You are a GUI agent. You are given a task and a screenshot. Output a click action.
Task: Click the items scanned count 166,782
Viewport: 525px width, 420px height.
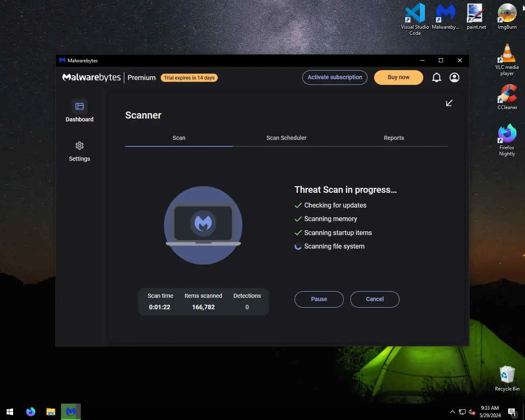tap(203, 307)
